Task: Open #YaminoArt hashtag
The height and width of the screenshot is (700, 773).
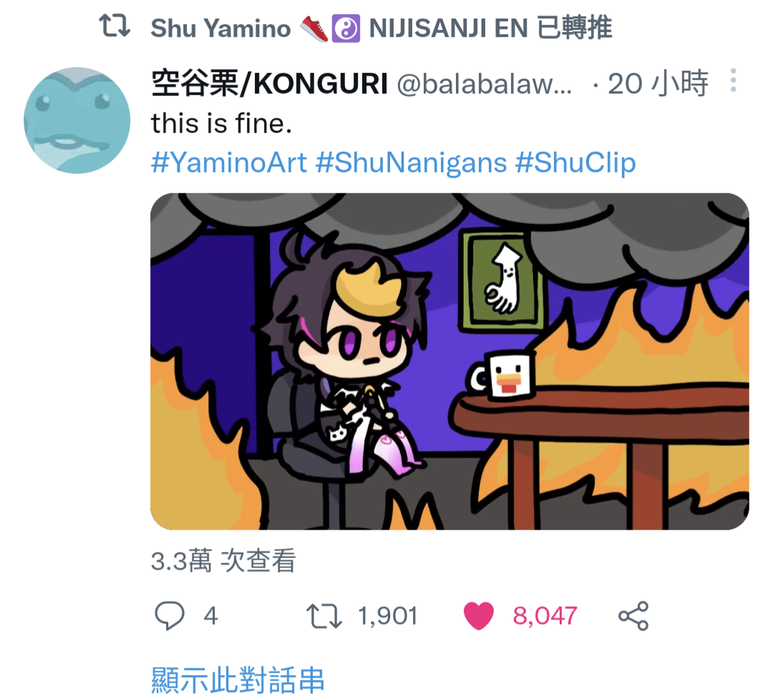Action: (229, 162)
